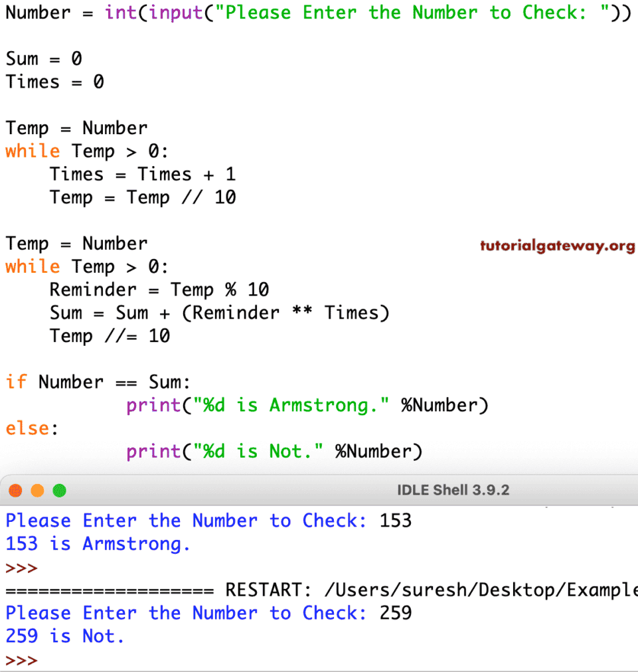The height and width of the screenshot is (672, 638).
Task: Click the output 259 is Not.
Action: (x=66, y=635)
